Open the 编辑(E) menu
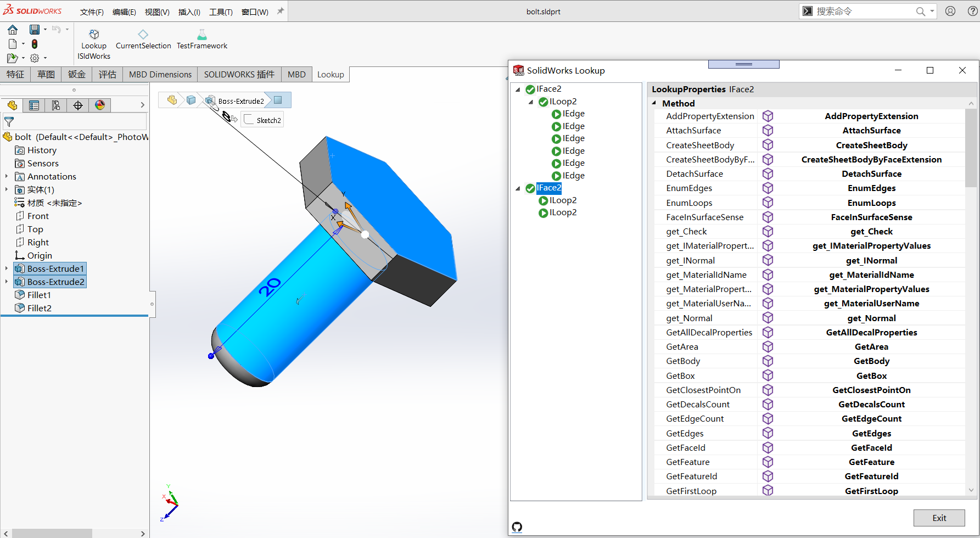Screen dimensions: 980x538 (x=124, y=12)
